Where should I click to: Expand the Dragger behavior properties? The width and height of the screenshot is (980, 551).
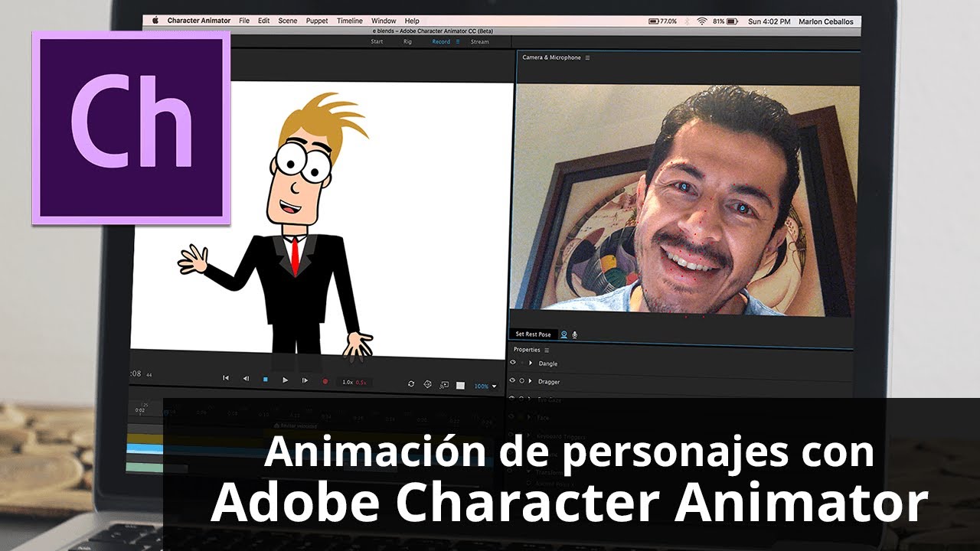tap(531, 381)
